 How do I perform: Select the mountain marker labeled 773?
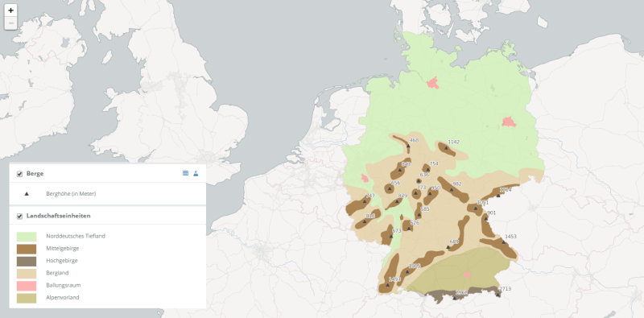pyautogui.click(x=416, y=193)
